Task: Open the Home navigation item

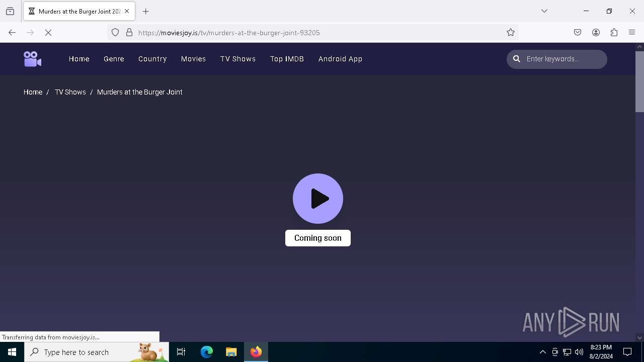Action: coord(79,59)
